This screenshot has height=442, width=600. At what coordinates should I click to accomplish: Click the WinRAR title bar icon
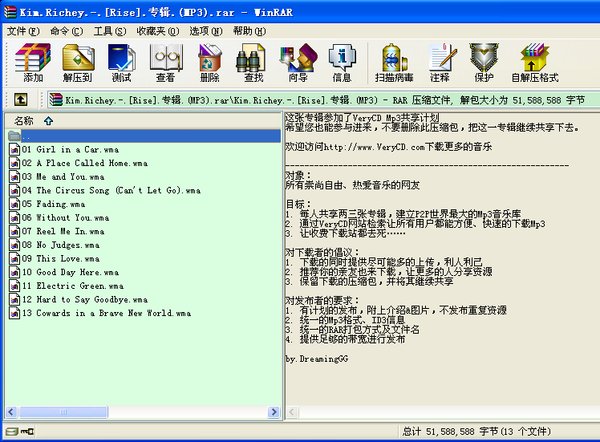10,12
